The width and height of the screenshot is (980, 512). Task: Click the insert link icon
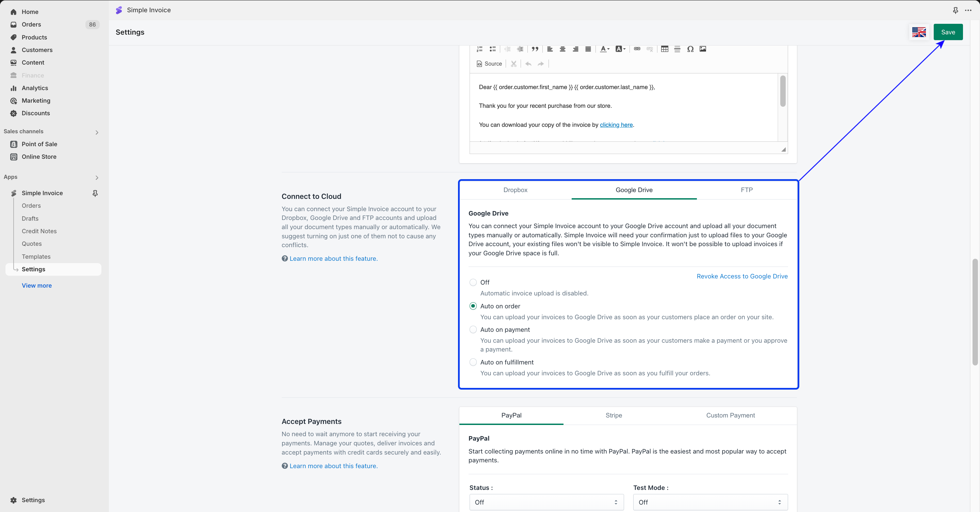pyautogui.click(x=637, y=49)
